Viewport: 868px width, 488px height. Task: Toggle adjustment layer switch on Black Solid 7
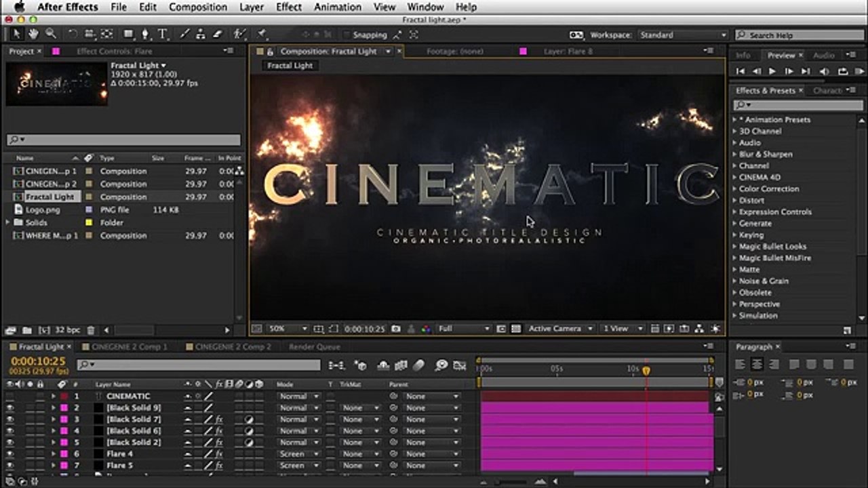pyautogui.click(x=249, y=420)
